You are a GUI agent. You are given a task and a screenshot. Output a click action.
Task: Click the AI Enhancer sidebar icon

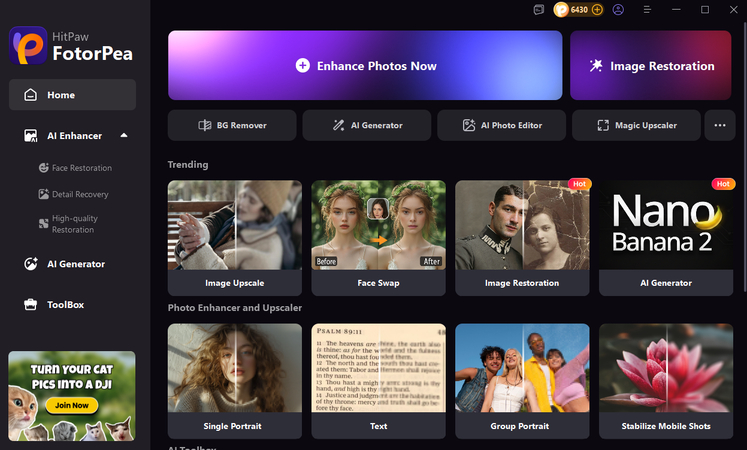[x=30, y=136]
